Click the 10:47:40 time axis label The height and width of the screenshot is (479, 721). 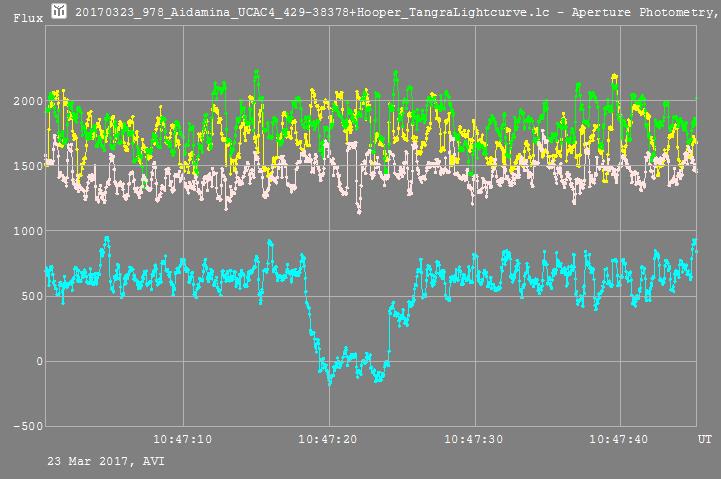click(x=618, y=439)
